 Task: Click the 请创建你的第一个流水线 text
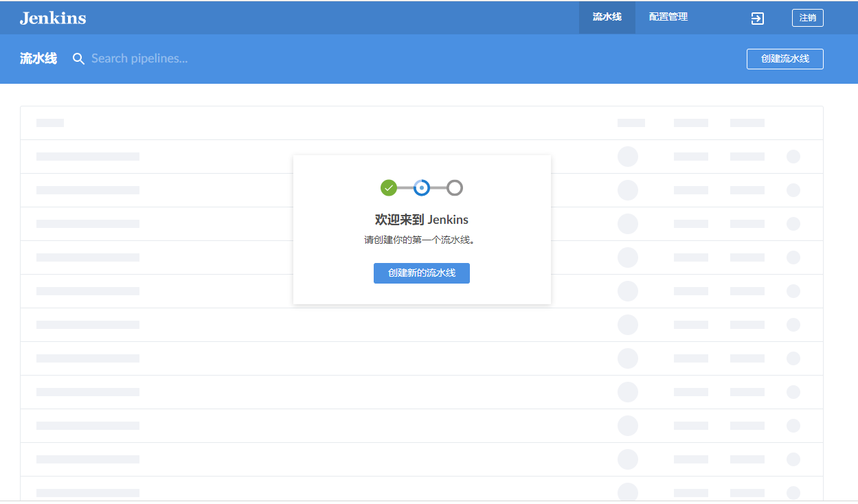[420, 240]
